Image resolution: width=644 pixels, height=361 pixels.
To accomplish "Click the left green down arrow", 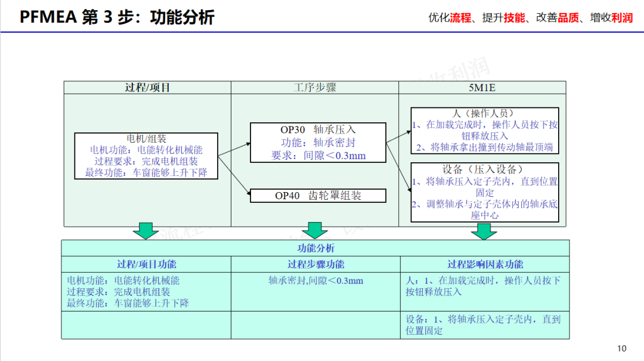I will tap(146, 230).
